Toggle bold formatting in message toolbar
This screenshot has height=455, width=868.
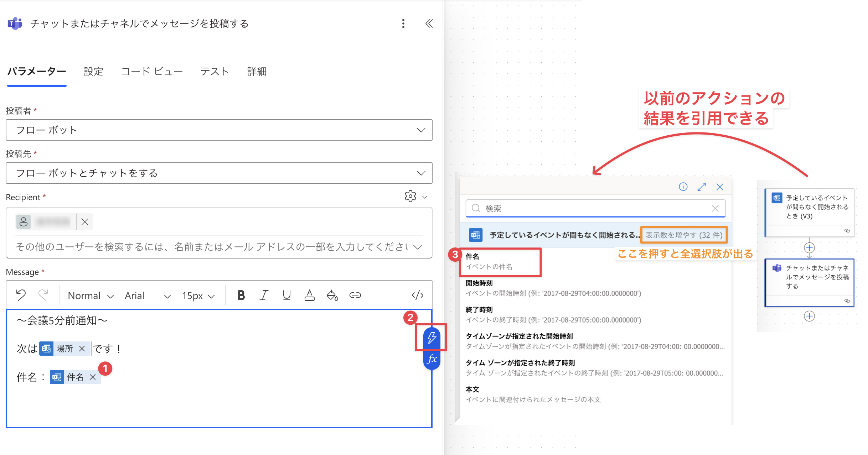(x=241, y=295)
